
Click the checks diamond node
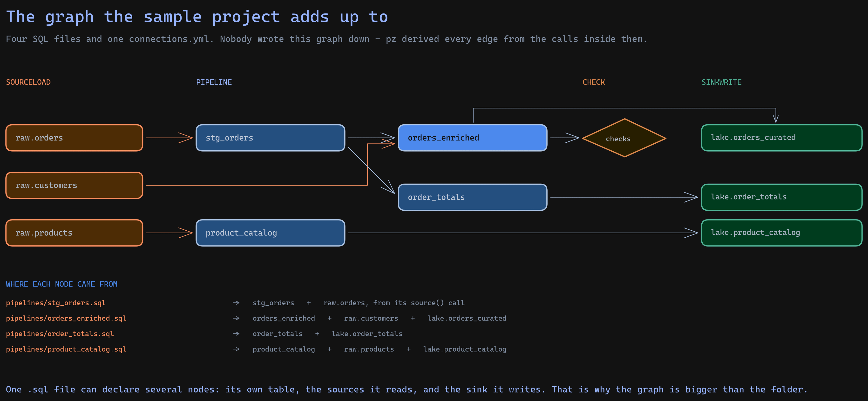(x=624, y=138)
